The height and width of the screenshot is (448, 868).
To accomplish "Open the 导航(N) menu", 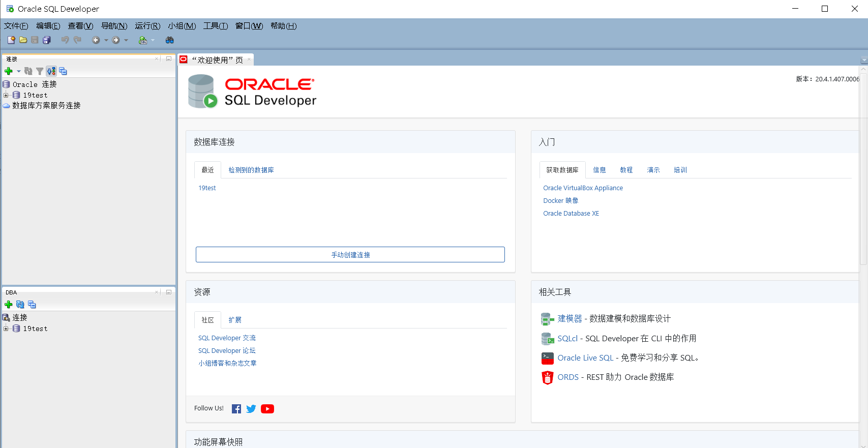I will pos(114,26).
